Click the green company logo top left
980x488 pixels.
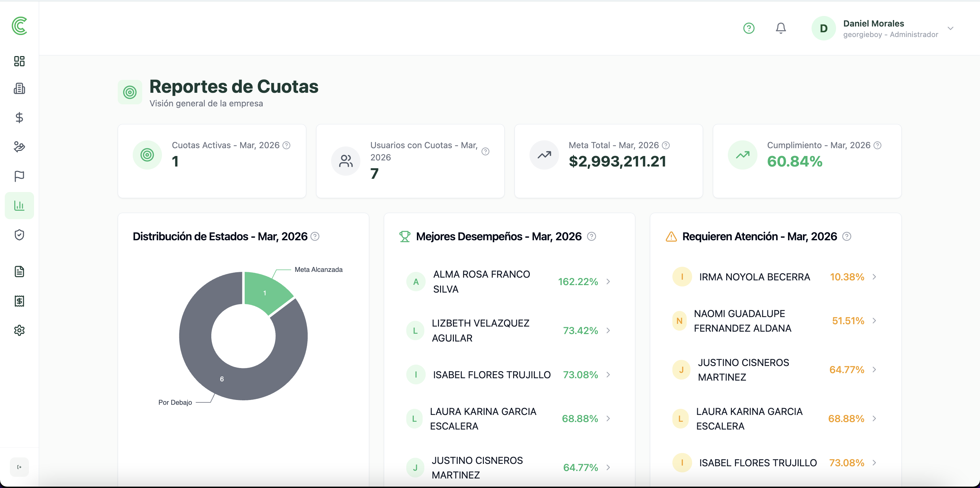click(x=19, y=27)
